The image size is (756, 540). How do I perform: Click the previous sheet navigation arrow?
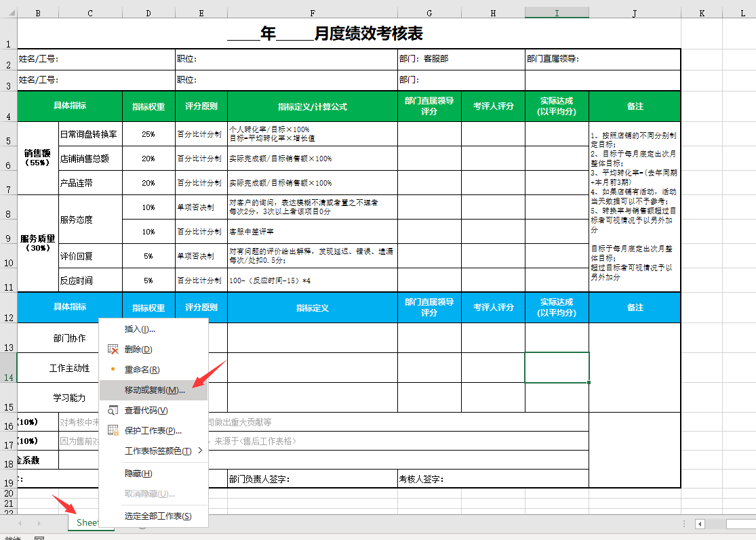tap(20, 523)
